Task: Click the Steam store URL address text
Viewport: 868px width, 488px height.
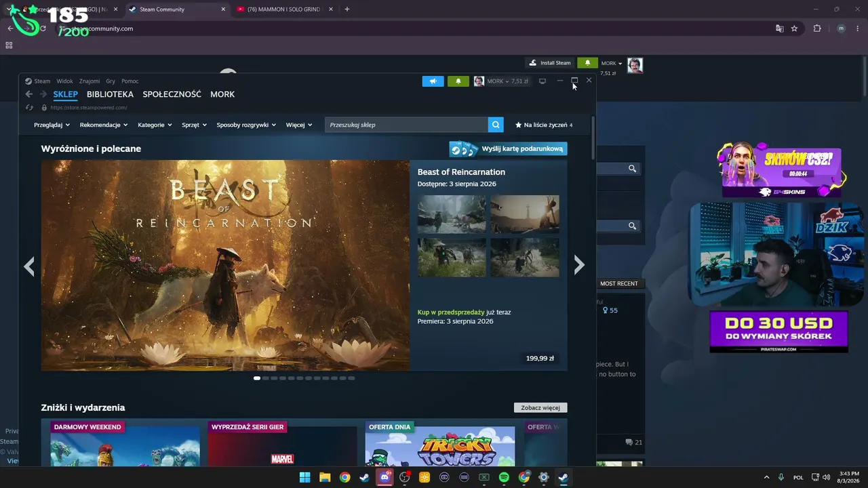Action: (x=89, y=108)
